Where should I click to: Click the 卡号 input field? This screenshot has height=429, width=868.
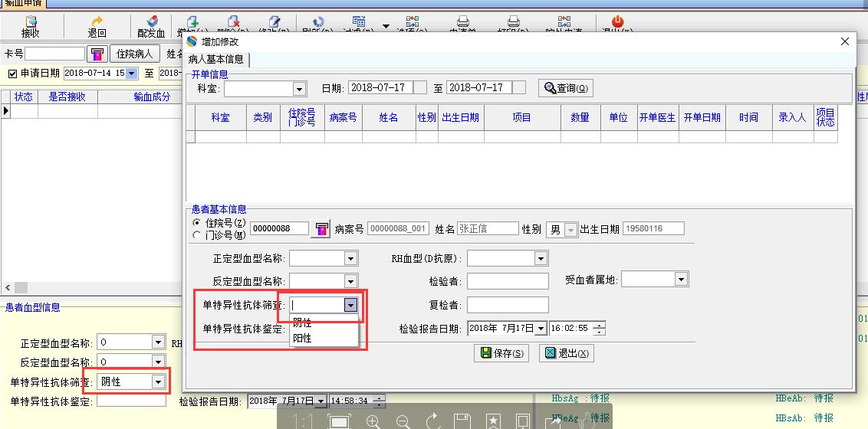pos(54,54)
